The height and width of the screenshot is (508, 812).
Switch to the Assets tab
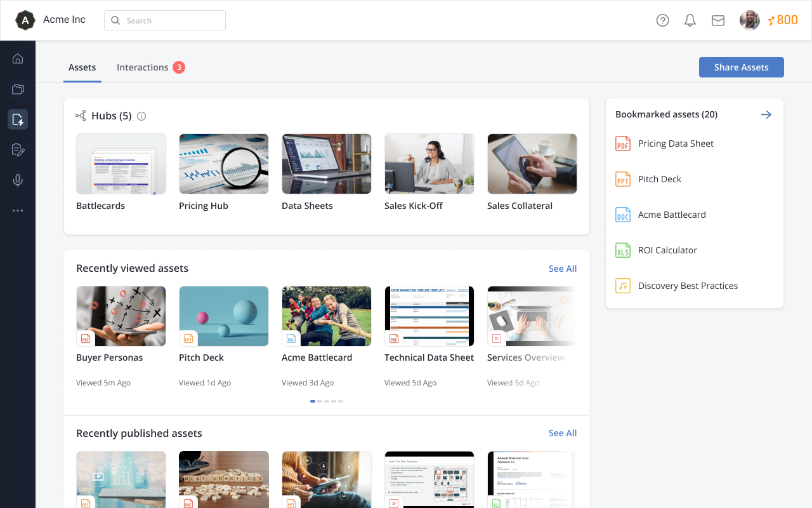[82, 67]
